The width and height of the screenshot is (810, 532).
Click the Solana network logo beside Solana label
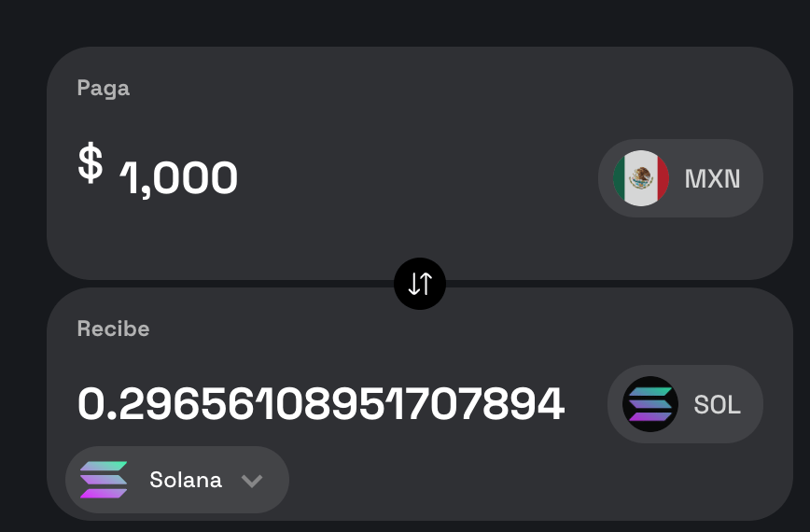[104, 480]
